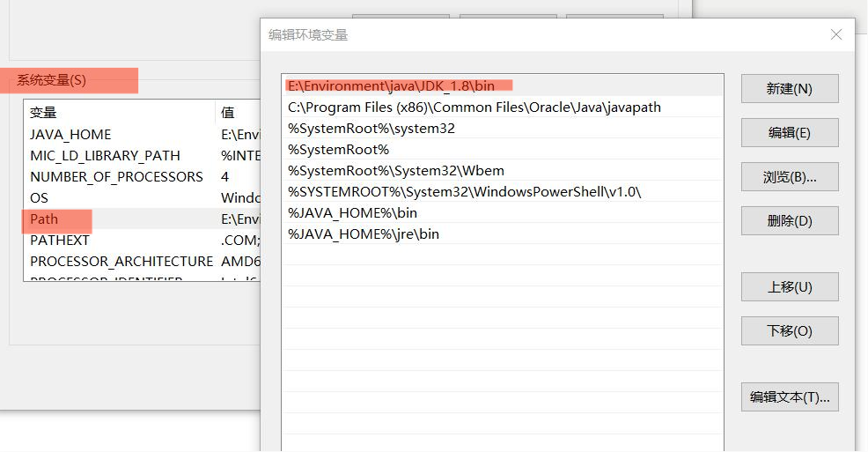Move entry down with 下移(O)
The width and height of the screenshot is (868, 452).
click(x=789, y=331)
